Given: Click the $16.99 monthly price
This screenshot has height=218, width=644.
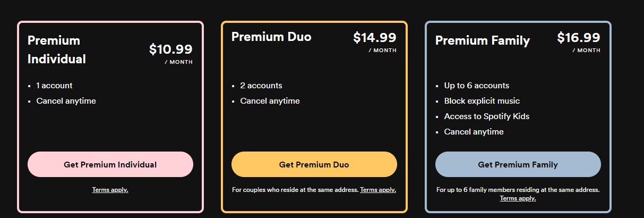Looking at the screenshot, I should point(578,37).
